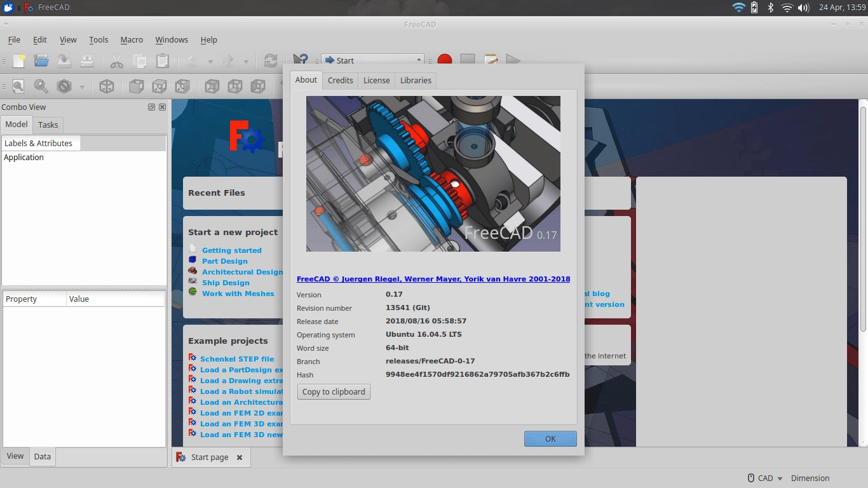Start macro recording with the red circle
The image size is (868, 488).
445,60
